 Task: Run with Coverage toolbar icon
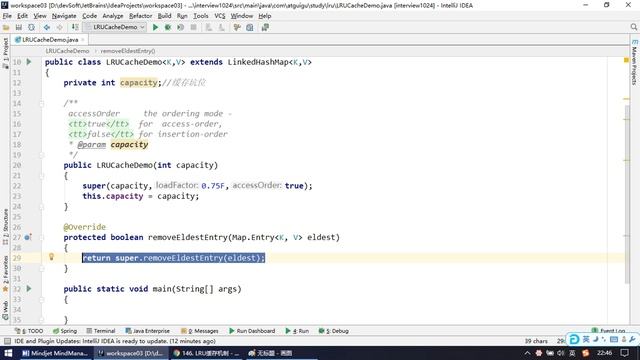[180, 27]
